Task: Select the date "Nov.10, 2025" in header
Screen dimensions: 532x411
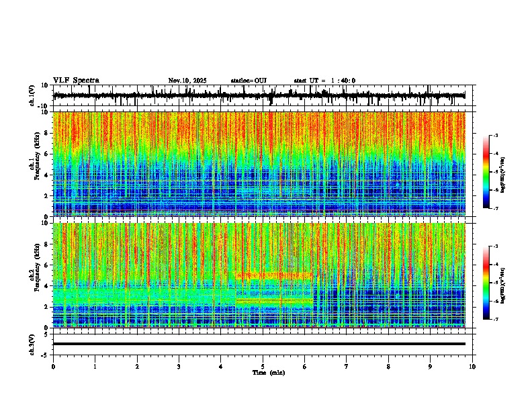Action: (x=187, y=81)
